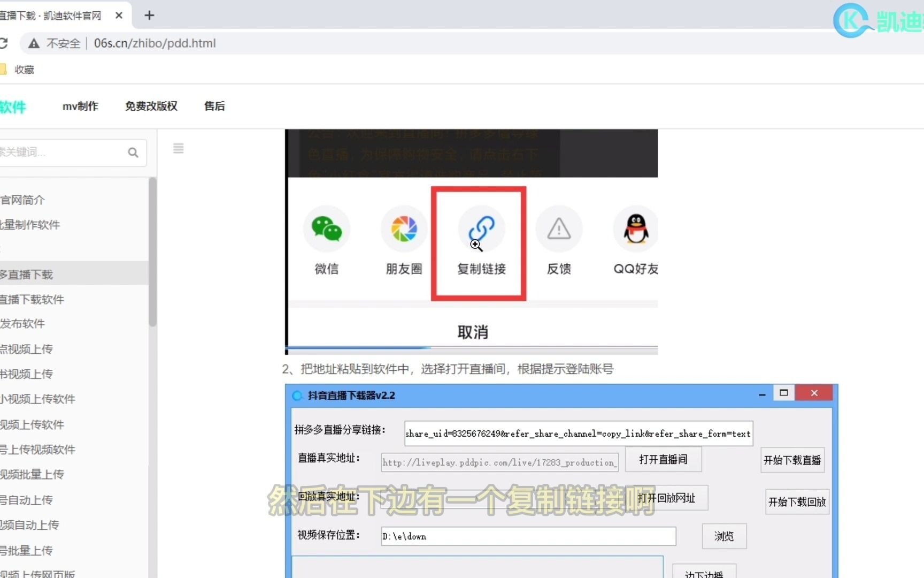
Task: Open the mv制作 menu item
Action: point(80,106)
